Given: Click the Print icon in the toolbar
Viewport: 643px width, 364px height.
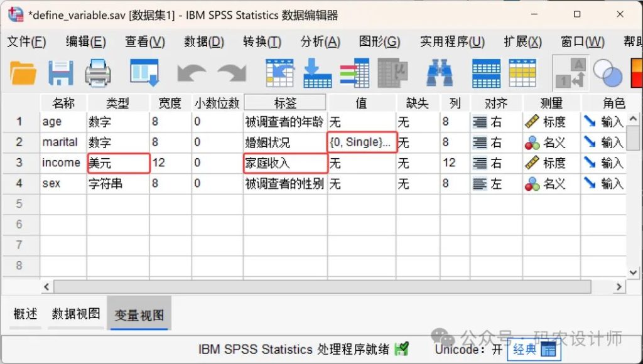Looking at the screenshot, I should [x=98, y=73].
